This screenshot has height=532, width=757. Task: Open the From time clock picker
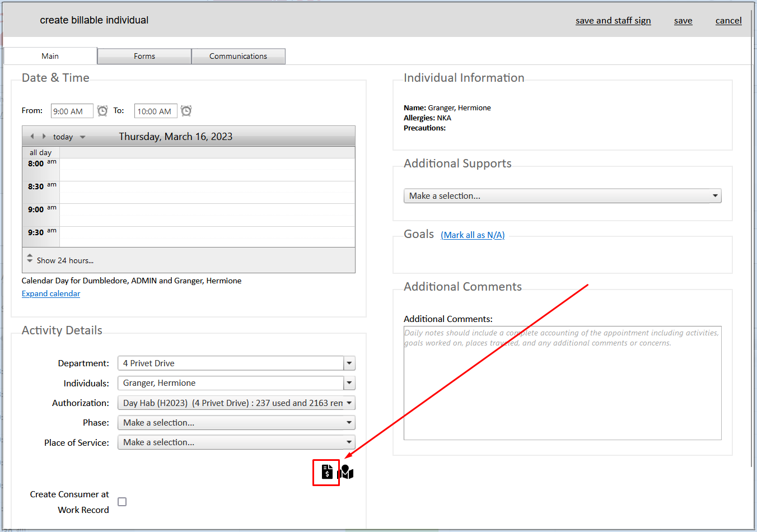102,111
